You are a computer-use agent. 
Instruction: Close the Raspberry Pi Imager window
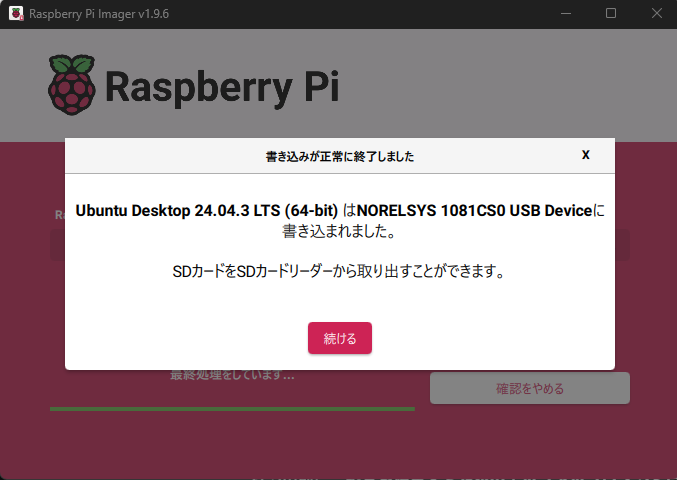[x=655, y=14]
